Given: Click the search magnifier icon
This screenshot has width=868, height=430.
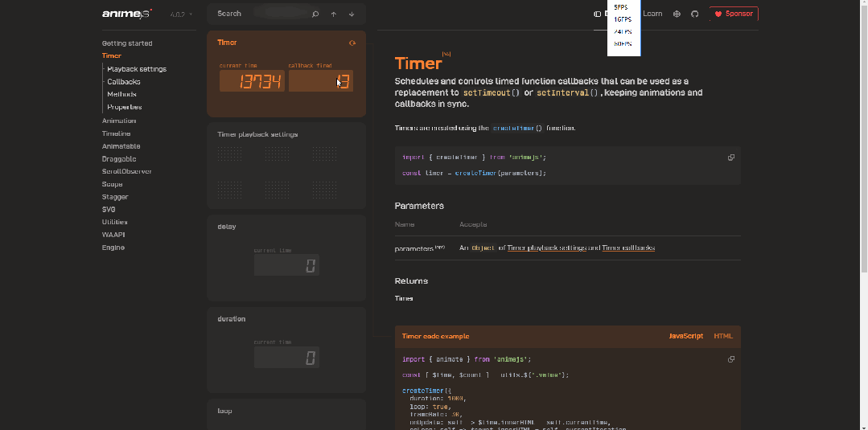Looking at the screenshot, I should (315, 14).
